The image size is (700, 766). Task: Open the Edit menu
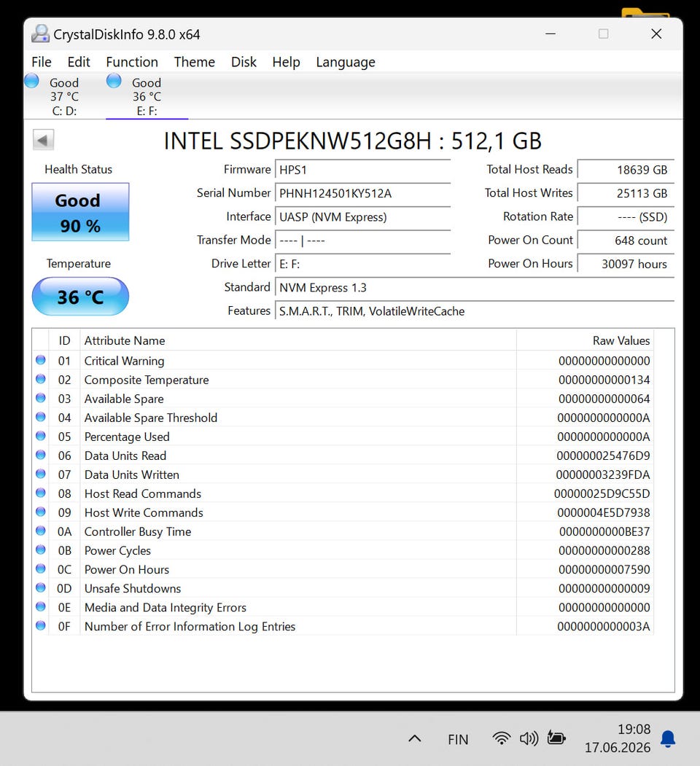click(79, 62)
